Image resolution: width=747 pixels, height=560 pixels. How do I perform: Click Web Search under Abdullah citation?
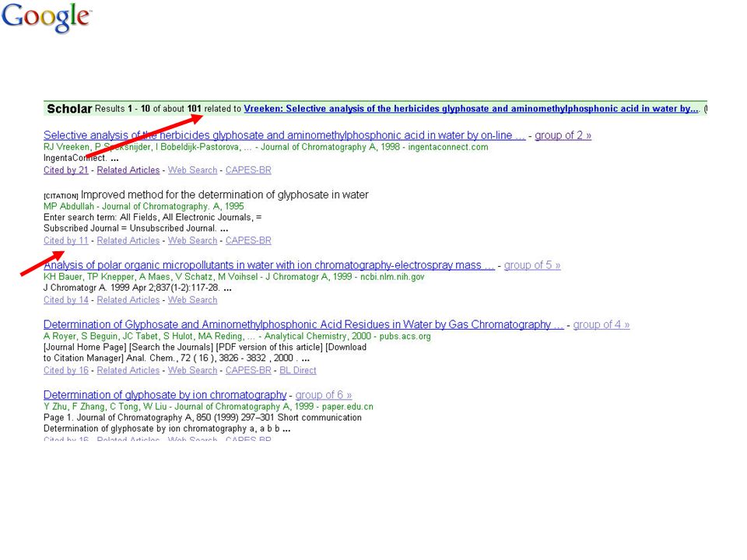[192, 240]
